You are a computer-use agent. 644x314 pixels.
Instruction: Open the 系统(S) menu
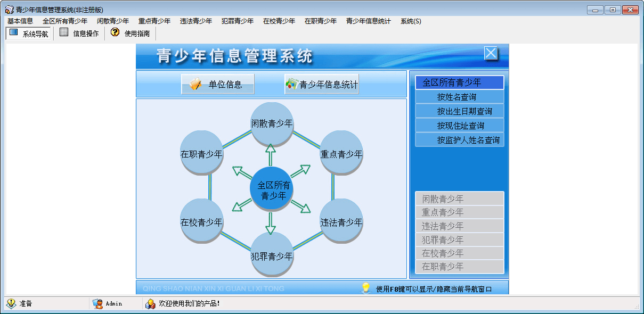click(411, 21)
